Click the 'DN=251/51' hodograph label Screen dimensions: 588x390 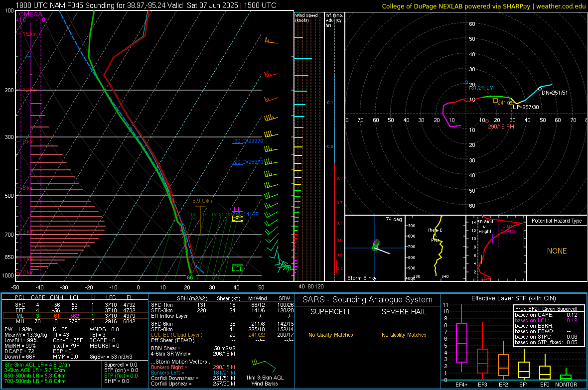(555, 93)
